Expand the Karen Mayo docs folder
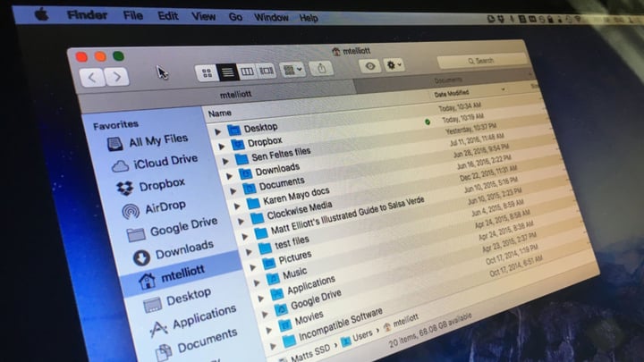The width and height of the screenshot is (644, 362). coord(237,206)
